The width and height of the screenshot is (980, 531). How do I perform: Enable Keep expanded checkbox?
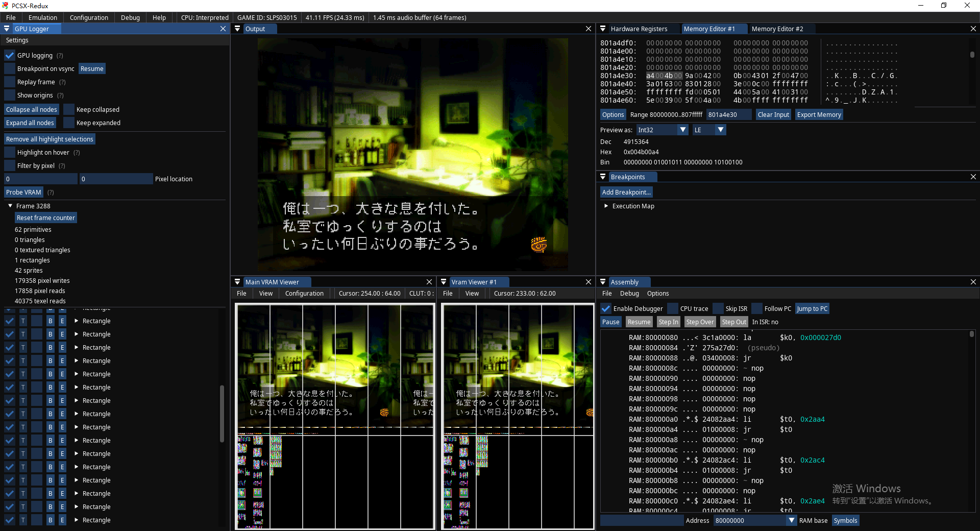coord(69,123)
